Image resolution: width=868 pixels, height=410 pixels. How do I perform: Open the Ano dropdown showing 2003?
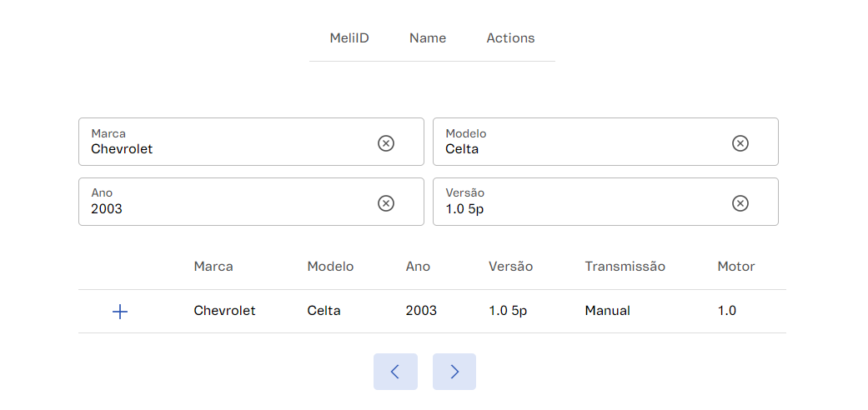[225, 202]
